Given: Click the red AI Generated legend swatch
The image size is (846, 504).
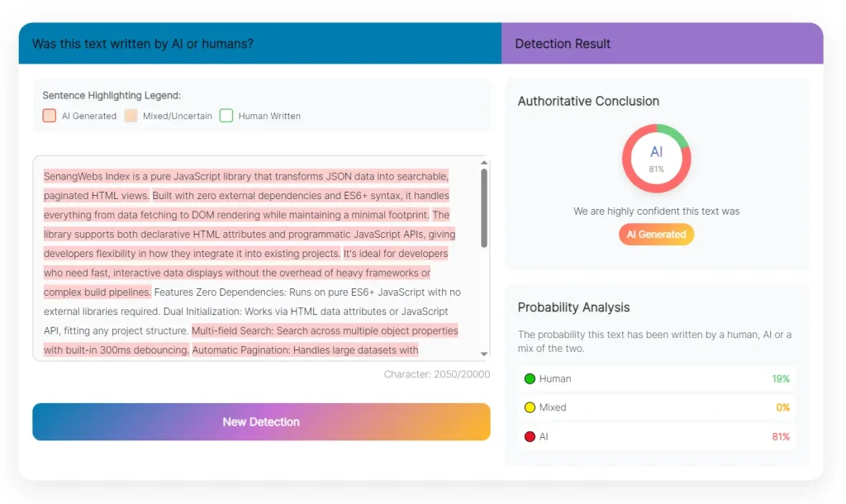Looking at the screenshot, I should click(x=50, y=116).
